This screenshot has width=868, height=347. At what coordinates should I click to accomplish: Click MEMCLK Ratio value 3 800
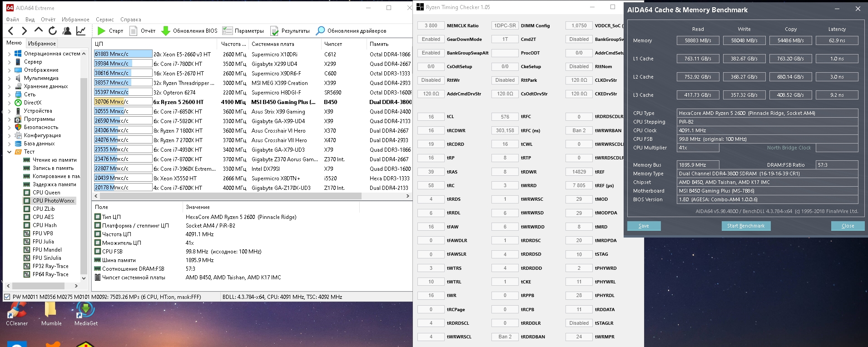(x=431, y=25)
